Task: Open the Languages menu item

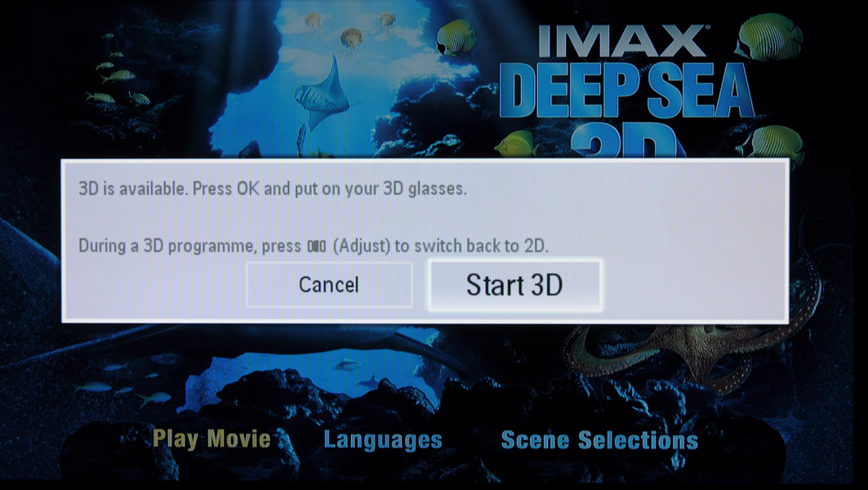Action: 383,439
